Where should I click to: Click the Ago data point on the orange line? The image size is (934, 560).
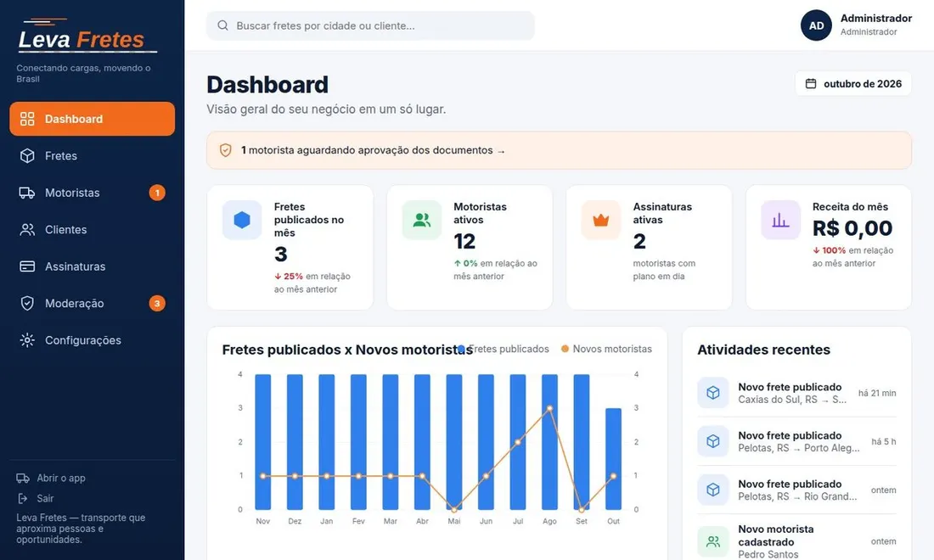coord(550,408)
